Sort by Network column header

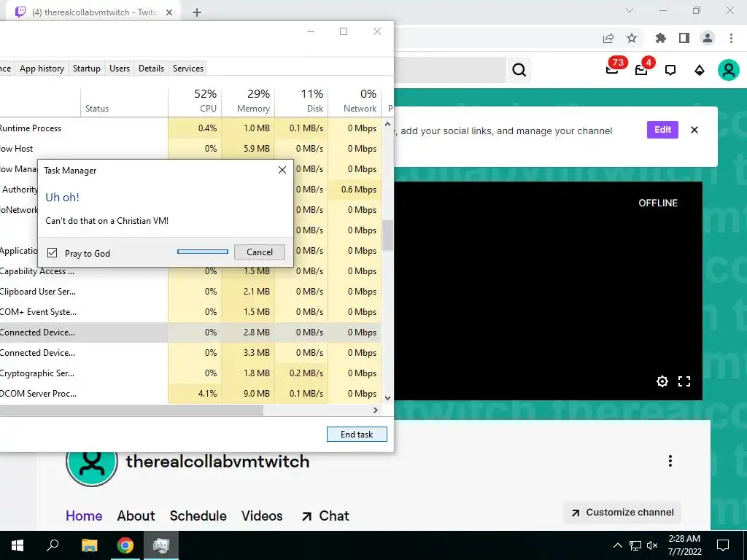tap(355, 101)
